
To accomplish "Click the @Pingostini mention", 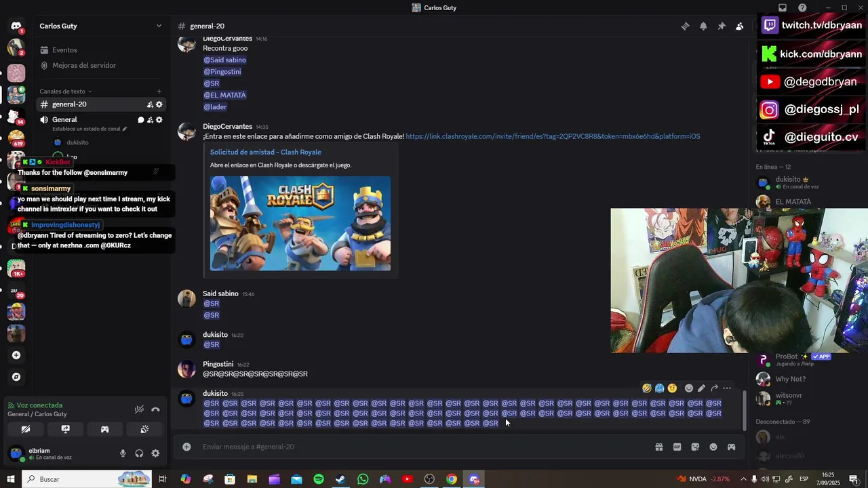I will click(222, 72).
